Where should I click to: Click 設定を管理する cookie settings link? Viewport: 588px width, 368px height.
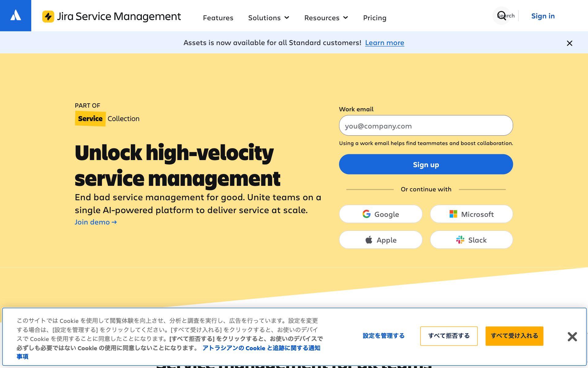tap(383, 336)
